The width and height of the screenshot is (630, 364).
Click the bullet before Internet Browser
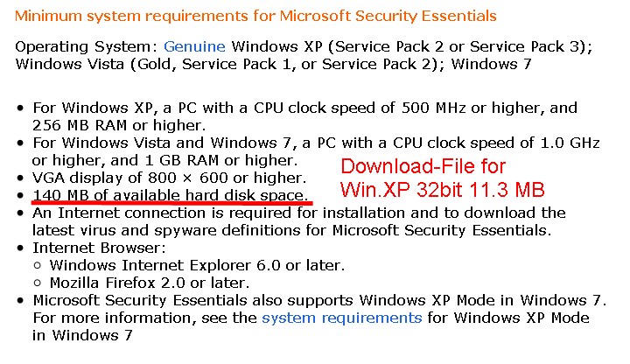(x=20, y=248)
